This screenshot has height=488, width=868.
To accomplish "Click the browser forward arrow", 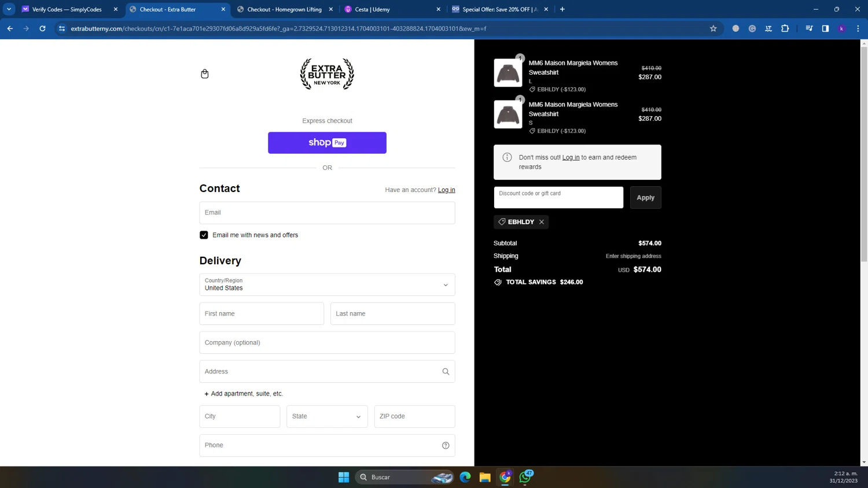I will click(x=26, y=28).
